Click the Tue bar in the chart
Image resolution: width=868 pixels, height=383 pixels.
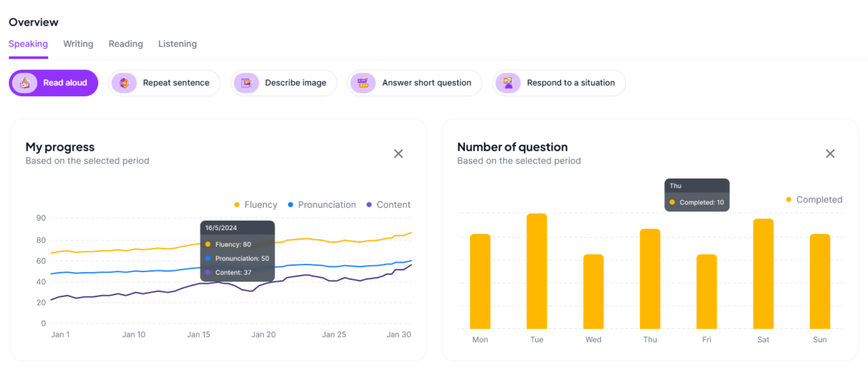pyautogui.click(x=537, y=271)
